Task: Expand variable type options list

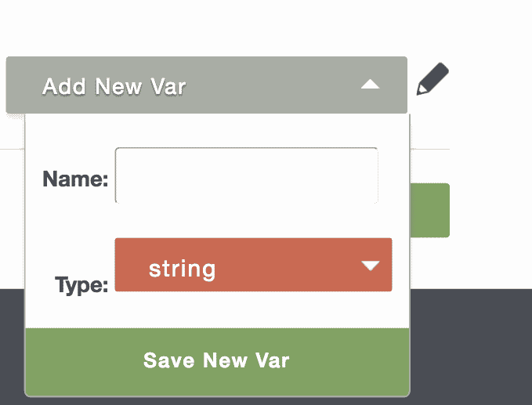Action: coord(371,266)
